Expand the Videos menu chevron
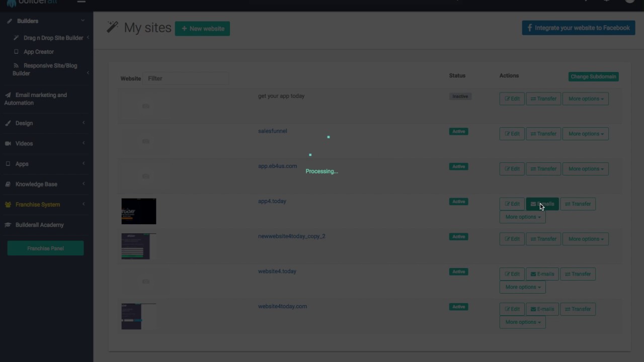 coord(84,143)
